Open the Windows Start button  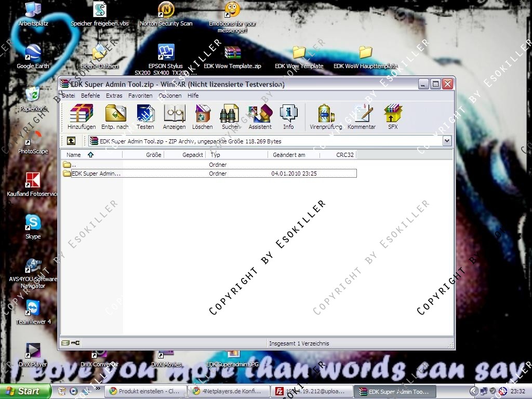pos(25,391)
